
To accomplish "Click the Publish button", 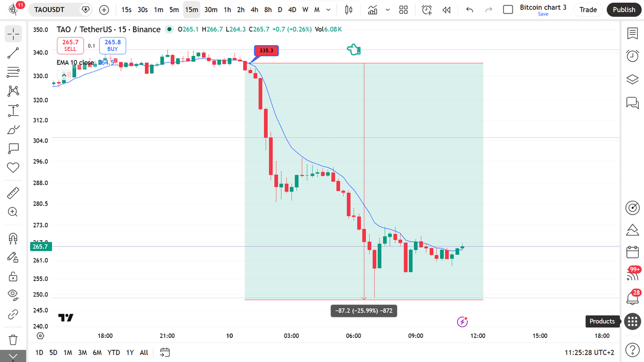I will tap(624, 10).
